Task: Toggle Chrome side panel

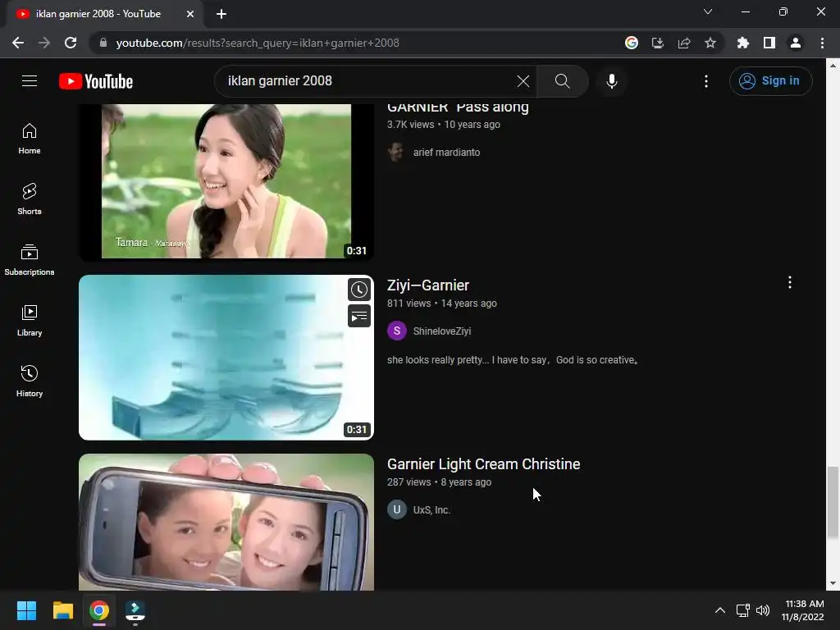Action: click(769, 43)
